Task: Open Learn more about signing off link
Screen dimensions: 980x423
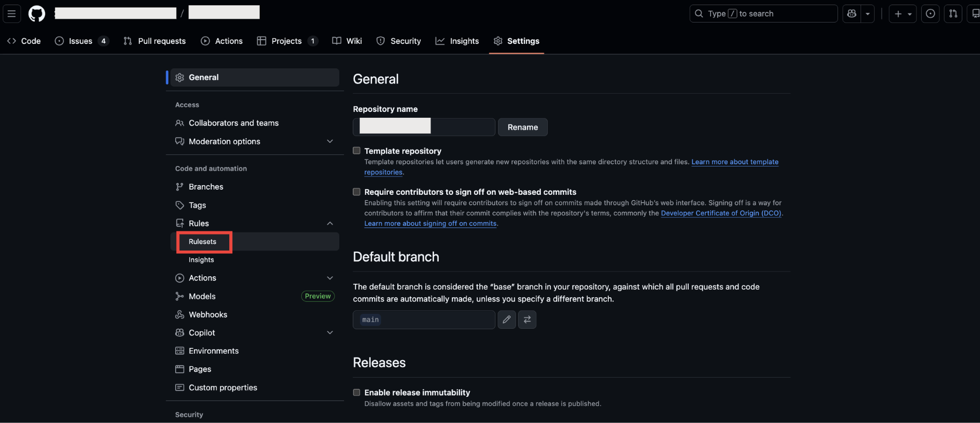Action: click(x=431, y=223)
